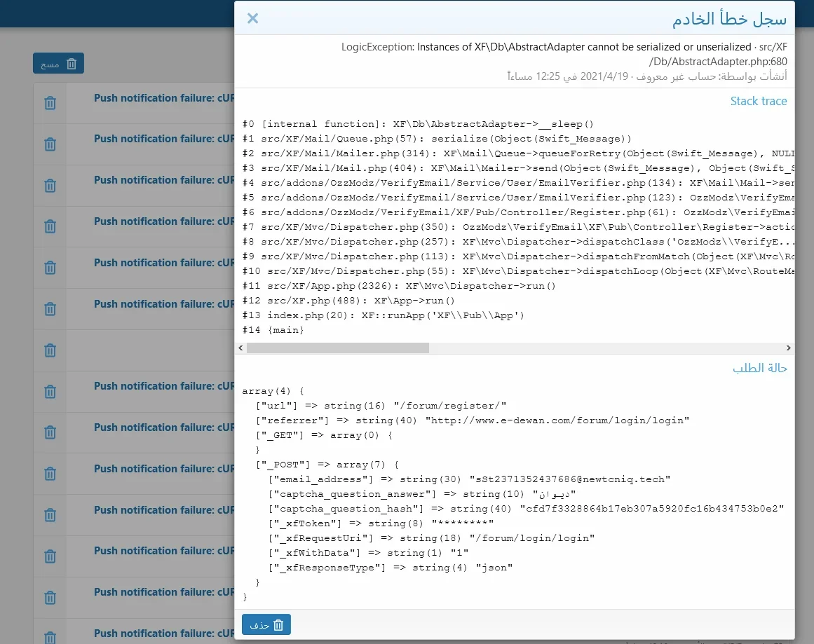Click the ["_POST"] => array(7) line
Screen dimensions: 814x644
[x=327, y=465]
